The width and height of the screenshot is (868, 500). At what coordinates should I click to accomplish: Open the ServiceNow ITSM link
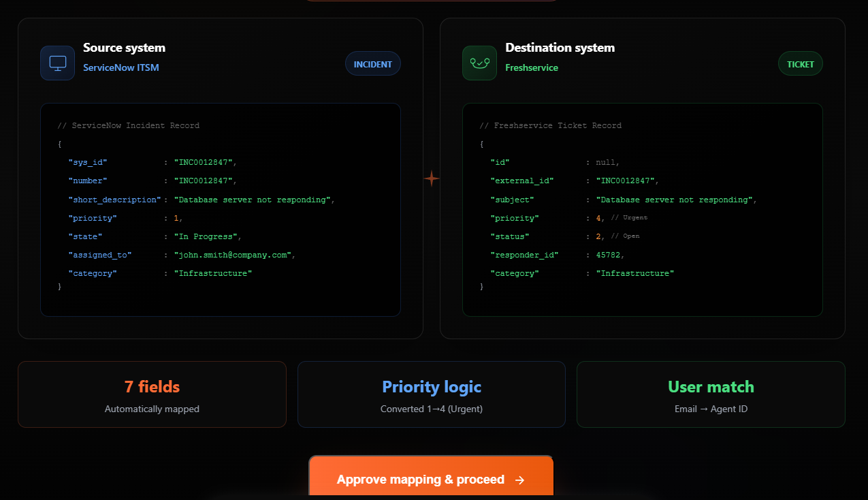tap(121, 67)
